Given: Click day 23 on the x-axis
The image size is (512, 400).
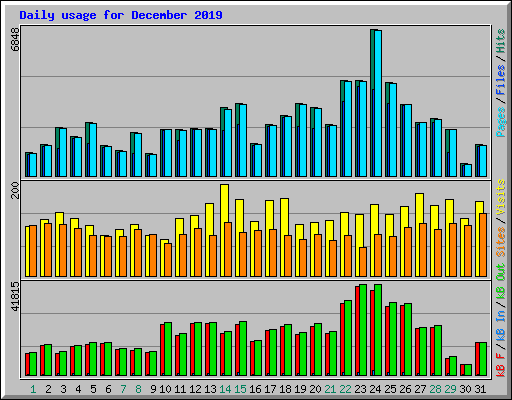Looking at the screenshot, I should (x=360, y=389).
